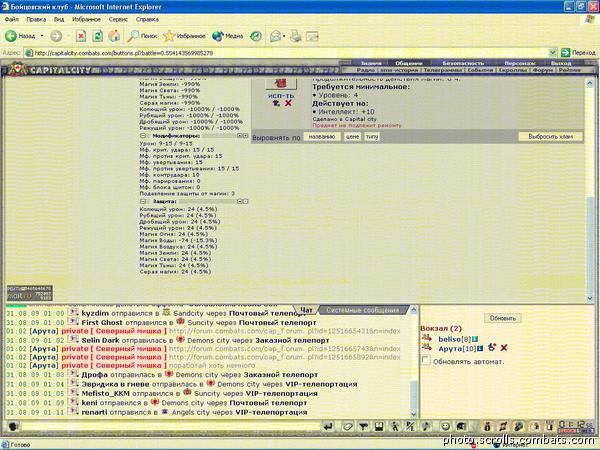This screenshot has height=450, width=600.
Task: Click the private icon before kyzdim in the chat
Action: point(73,313)
